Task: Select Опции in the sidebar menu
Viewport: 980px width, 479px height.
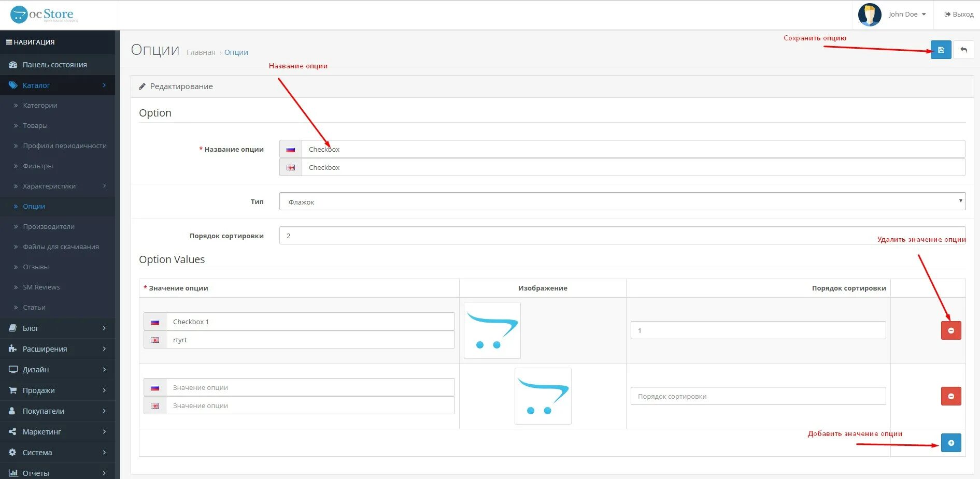Action: pyautogui.click(x=34, y=206)
